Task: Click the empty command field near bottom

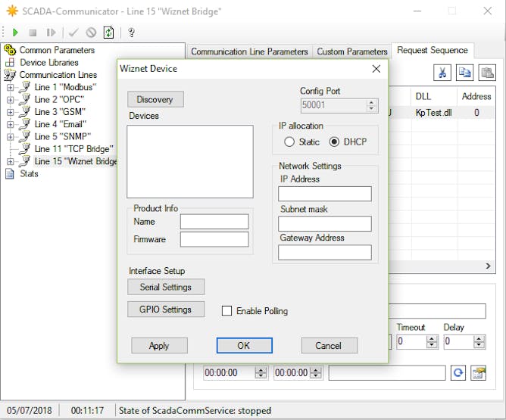Action: tap(387, 373)
